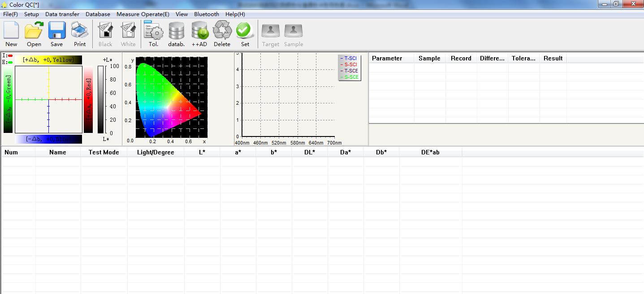This screenshot has height=294, width=644.
Task: Click the yellow +Δb gradient bar
Action: (49, 60)
